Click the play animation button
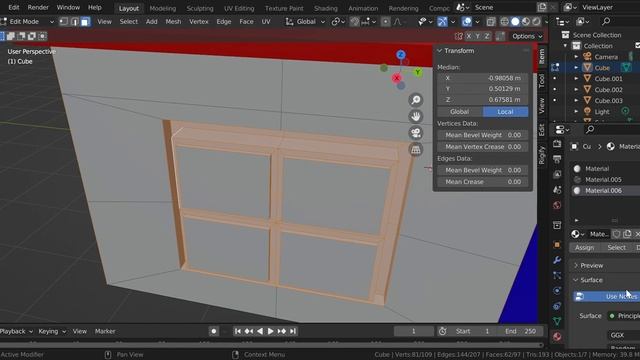 (x=270, y=331)
